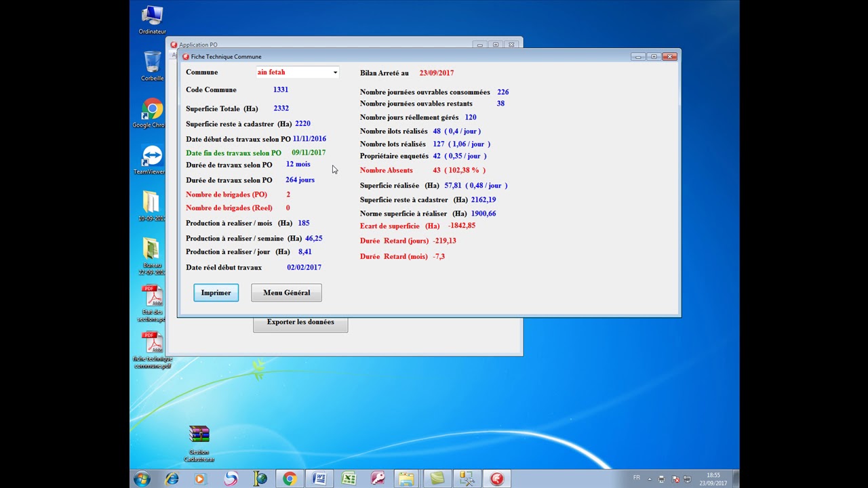Click the network status tray icon
This screenshot has height=488, width=868.
click(686, 479)
